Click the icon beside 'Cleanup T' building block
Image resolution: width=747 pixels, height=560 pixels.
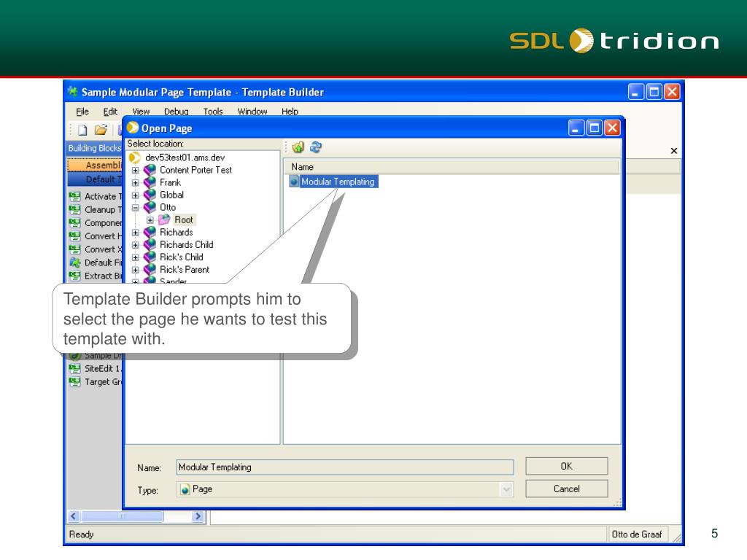point(75,209)
